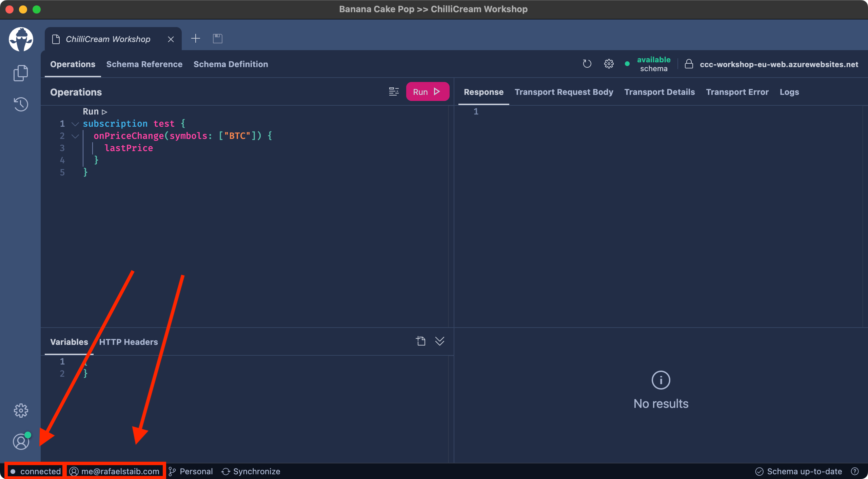Collapse the onPriceChange fold chevron on line 2

(x=75, y=136)
